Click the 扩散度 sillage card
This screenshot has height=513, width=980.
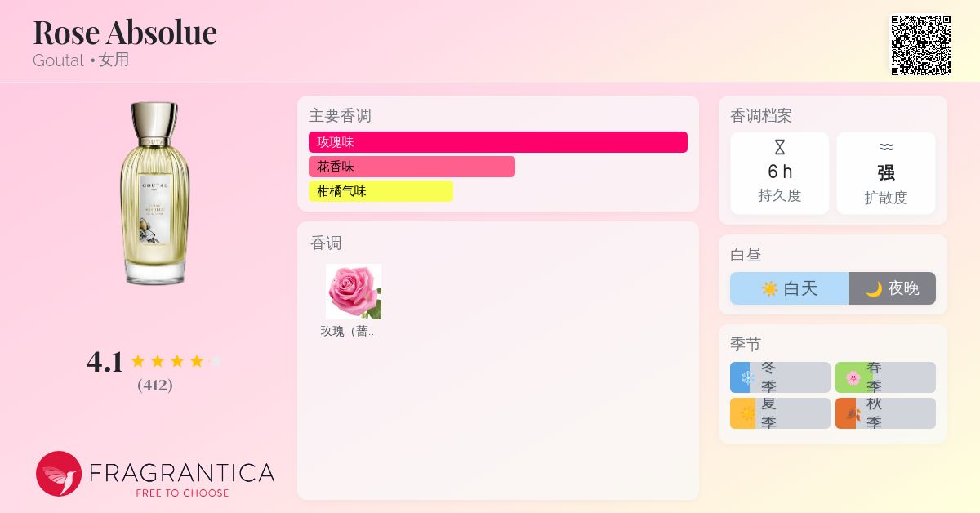886,173
